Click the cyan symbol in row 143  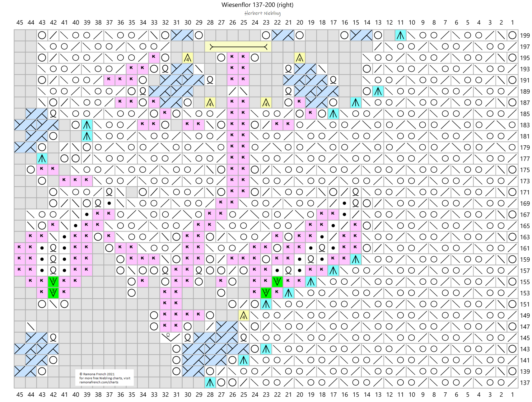coord(266,349)
